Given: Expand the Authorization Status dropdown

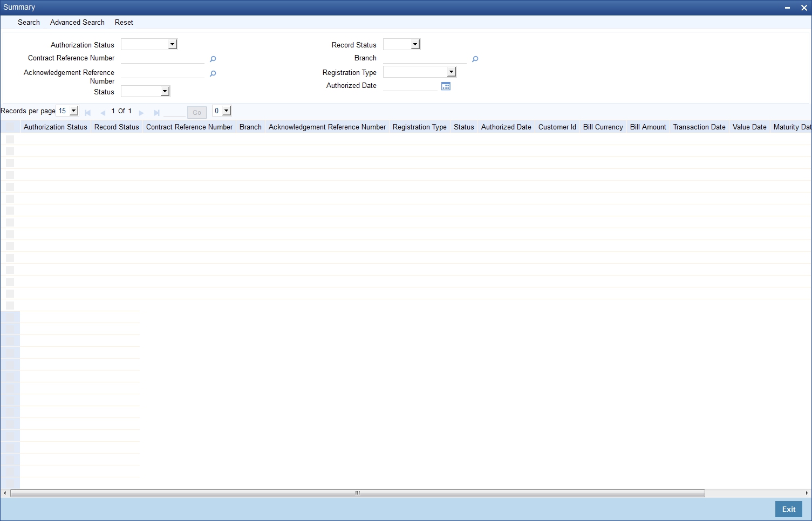Looking at the screenshot, I should click(149, 44).
